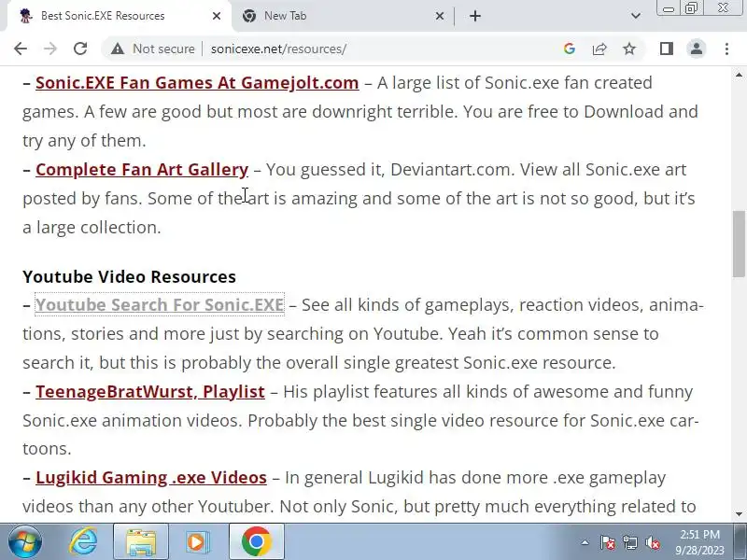Click the Chrome taskbar icon
This screenshot has height=560, width=747.
(256, 542)
